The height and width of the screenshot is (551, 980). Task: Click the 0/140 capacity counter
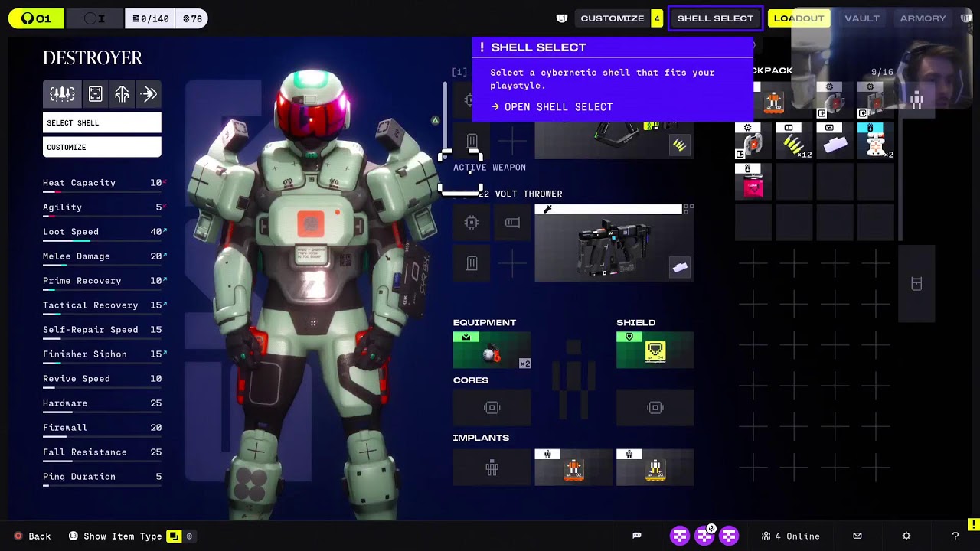pyautogui.click(x=150, y=18)
